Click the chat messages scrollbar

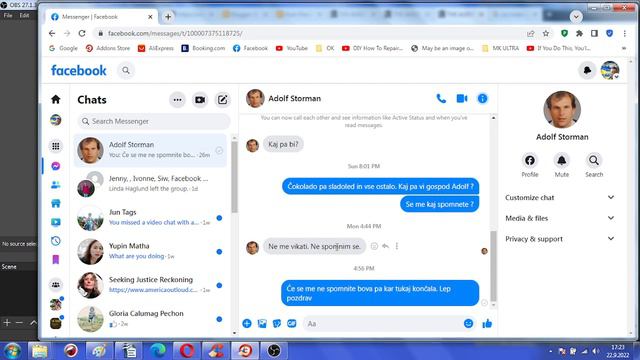[x=493, y=265]
